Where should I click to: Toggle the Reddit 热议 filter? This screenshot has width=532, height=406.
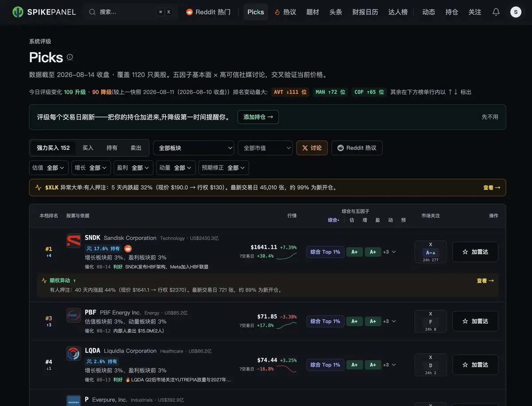357,148
